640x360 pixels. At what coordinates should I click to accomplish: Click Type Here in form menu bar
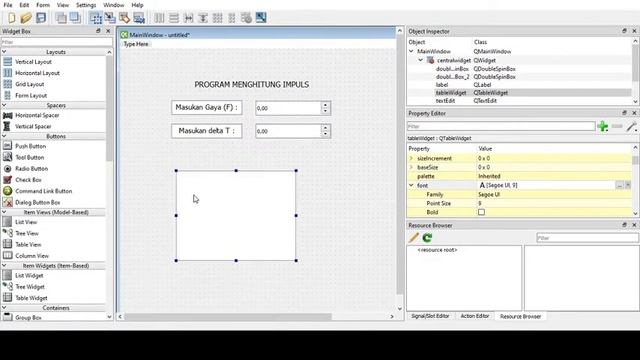(136, 44)
